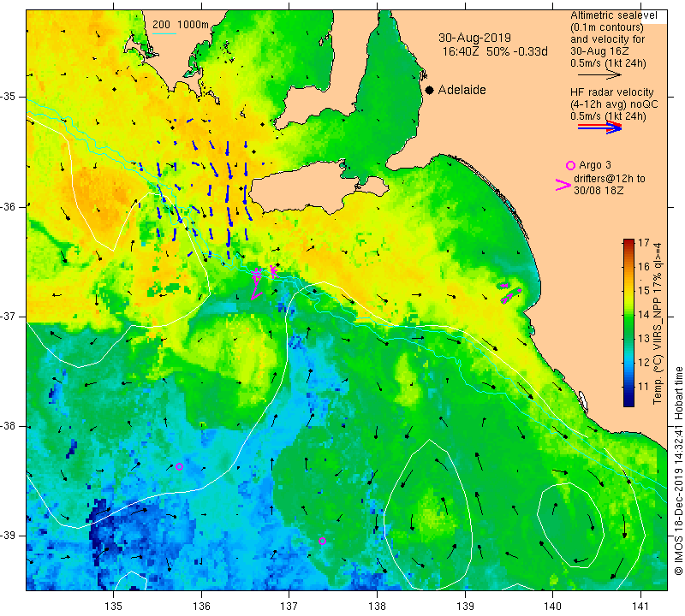The image size is (685, 616).
Task: Click the 'drifters@12h to' legend text
Action: click(609, 179)
